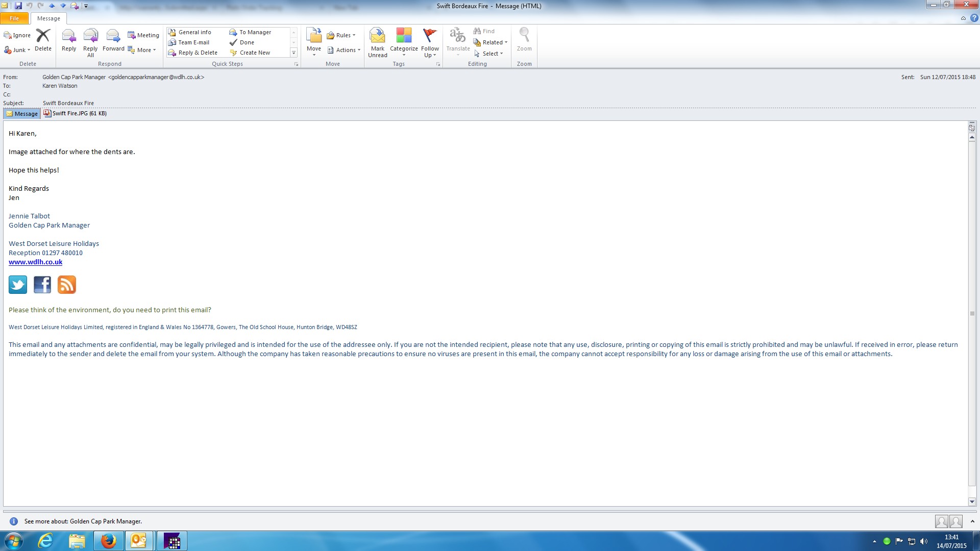
Task: Open the File tab
Action: click(x=14, y=18)
